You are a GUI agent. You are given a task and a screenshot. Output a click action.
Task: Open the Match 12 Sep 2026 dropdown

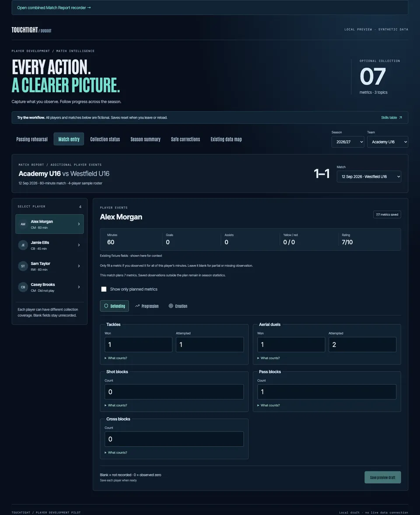pos(369,177)
